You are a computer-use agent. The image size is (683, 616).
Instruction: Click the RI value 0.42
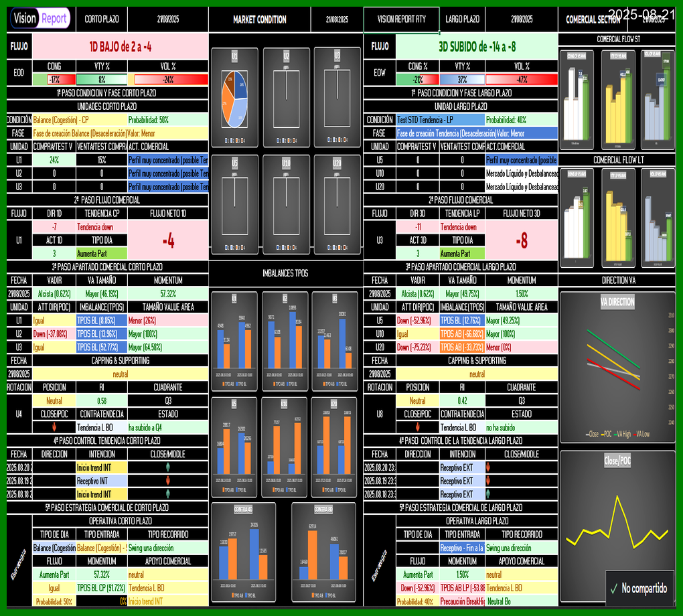462,401
